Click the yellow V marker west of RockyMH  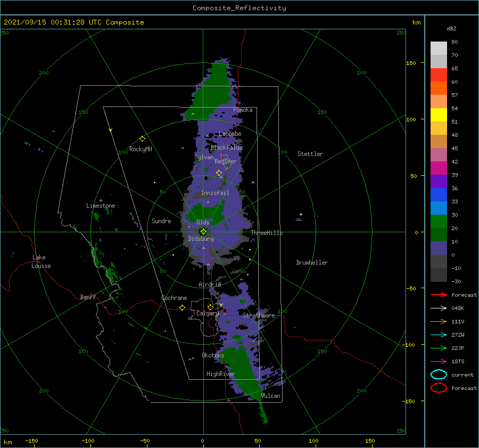point(111,130)
